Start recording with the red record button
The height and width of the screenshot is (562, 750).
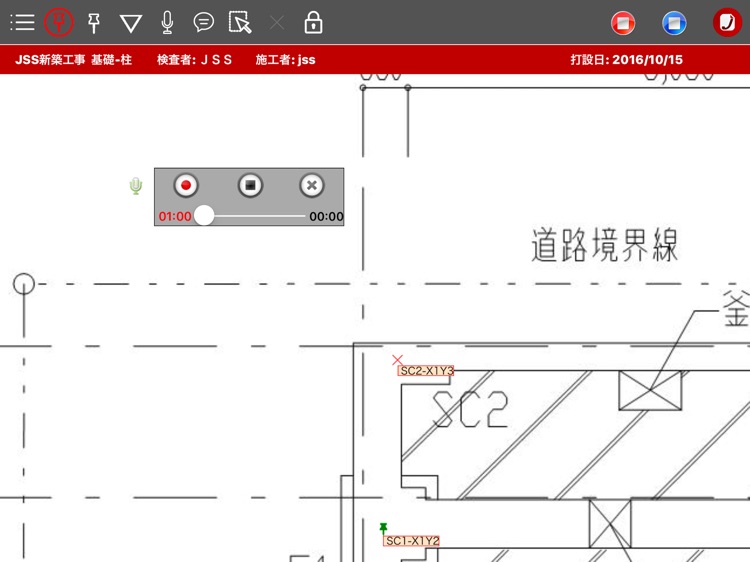186,185
